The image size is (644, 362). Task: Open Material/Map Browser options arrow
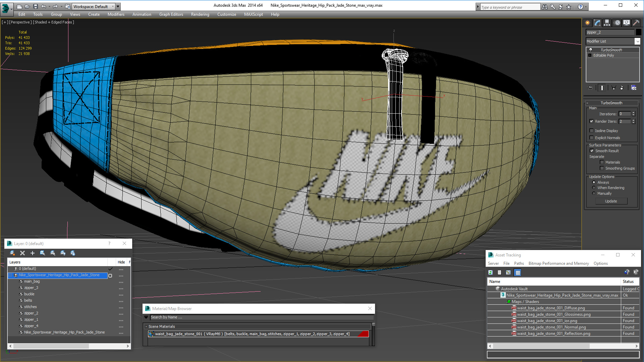coord(146,317)
